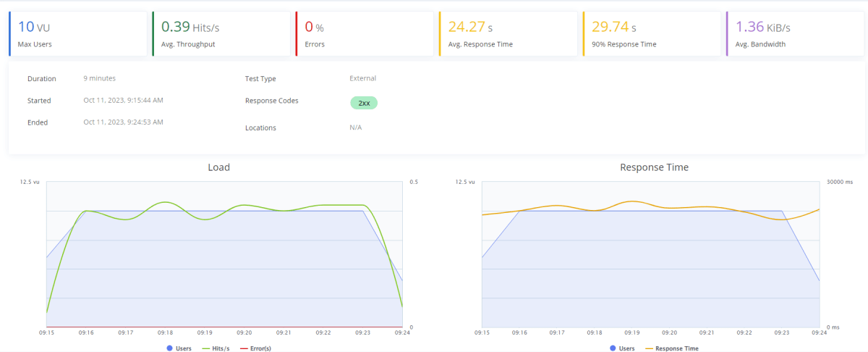Select the 0.39 Hits/s Avg. Throughput card
This screenshot has height=352, width=868.
pyautogui.click(x=221, y=33)
